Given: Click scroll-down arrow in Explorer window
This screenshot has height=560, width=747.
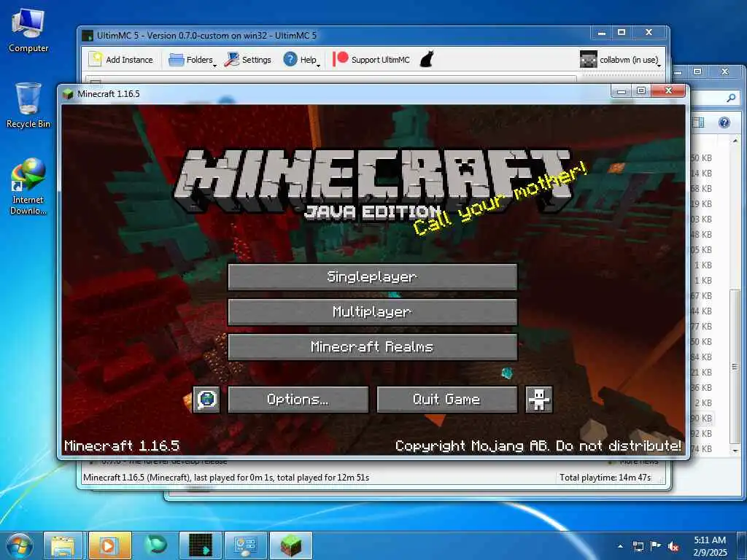Looking at the screenshot, I should [x=735, y=450].
